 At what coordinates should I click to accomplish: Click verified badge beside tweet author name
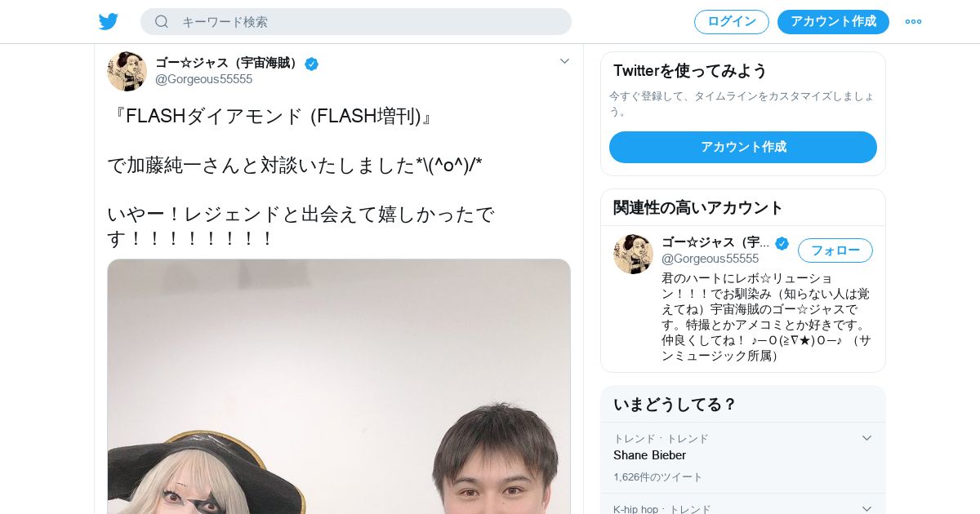(x=312, y=64)
